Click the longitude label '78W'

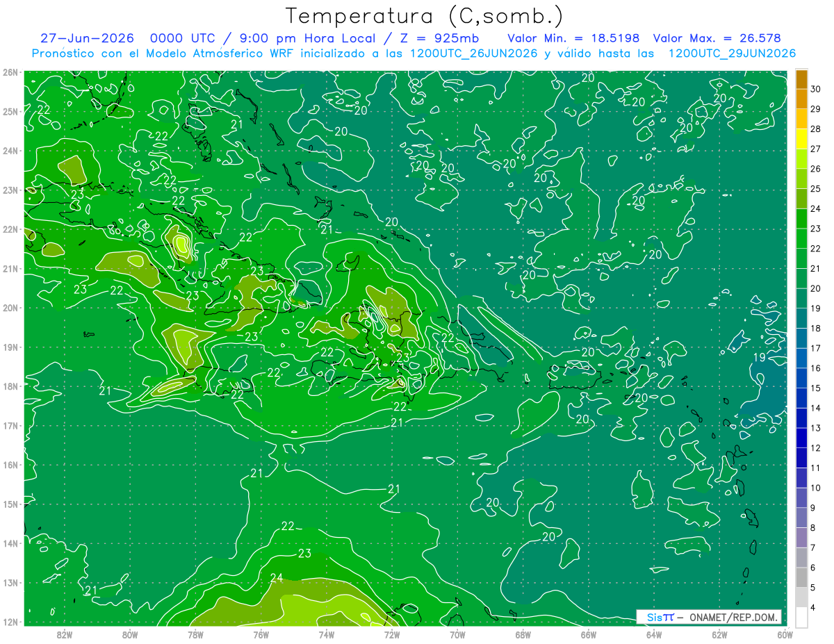(x=195, y=634)
